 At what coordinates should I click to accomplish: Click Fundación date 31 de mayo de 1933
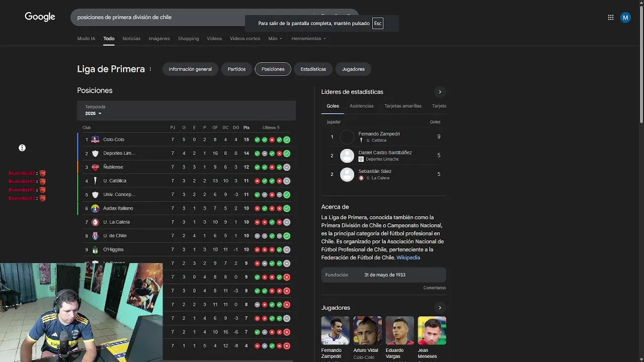[x=385, y=275]
